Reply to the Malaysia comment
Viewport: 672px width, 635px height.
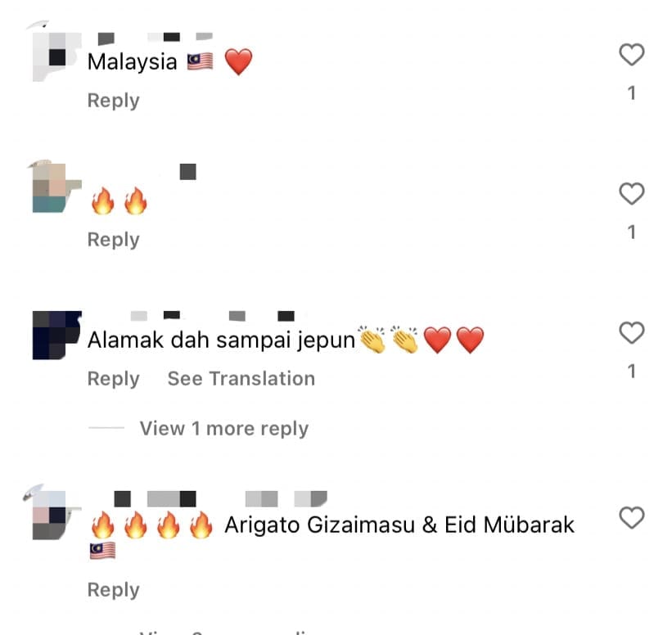[114, 101]
